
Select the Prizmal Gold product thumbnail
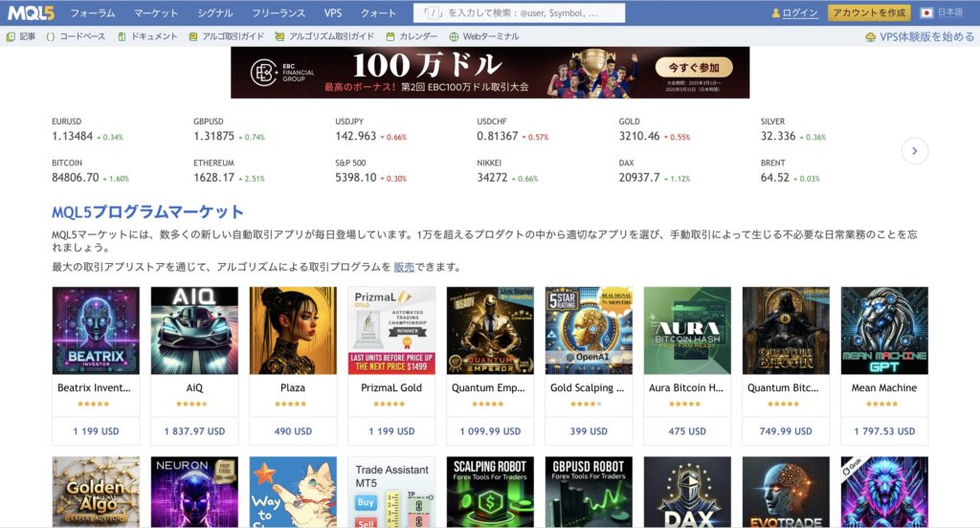tap(391, 331)
